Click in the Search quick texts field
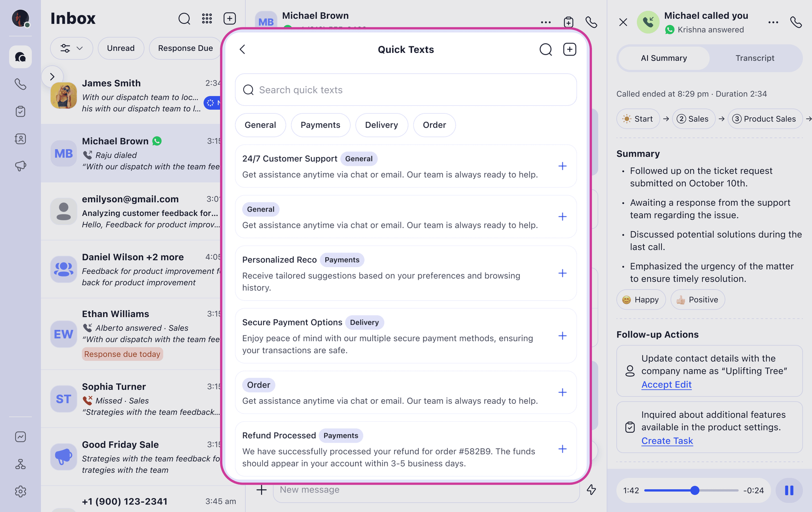812x512 pixels. coord(405,90)
